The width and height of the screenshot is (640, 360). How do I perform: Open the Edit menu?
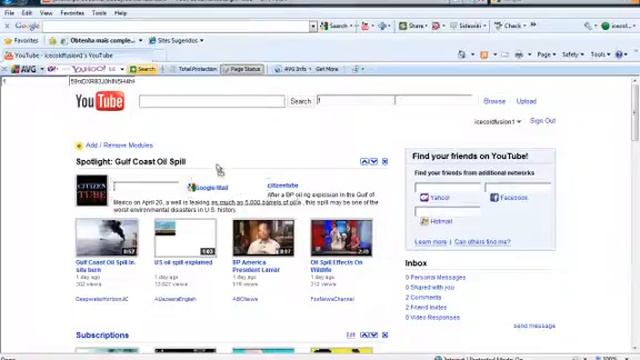(27, 13)
